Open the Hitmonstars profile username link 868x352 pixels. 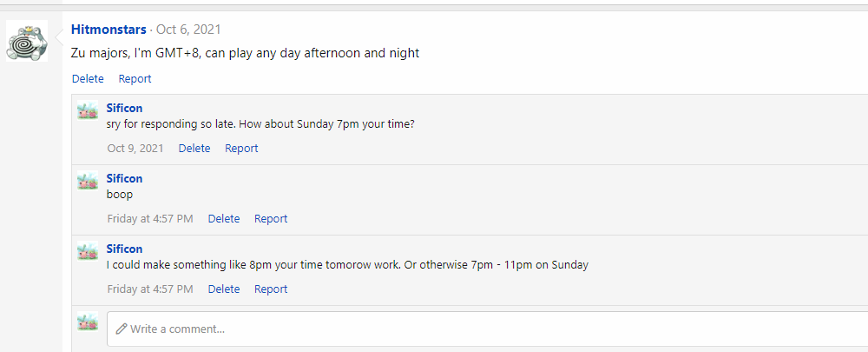(x=108, y=30)
